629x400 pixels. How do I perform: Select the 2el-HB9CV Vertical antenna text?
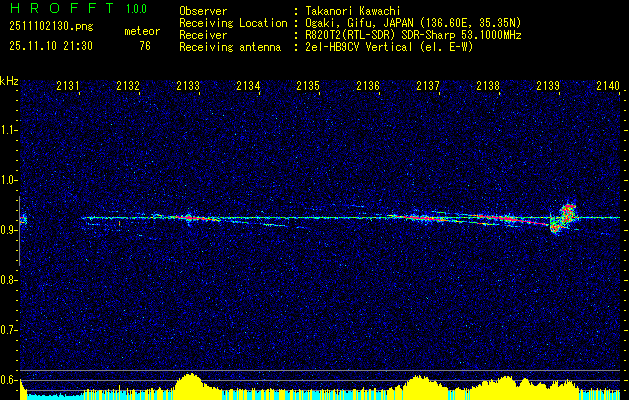(389, 47)
